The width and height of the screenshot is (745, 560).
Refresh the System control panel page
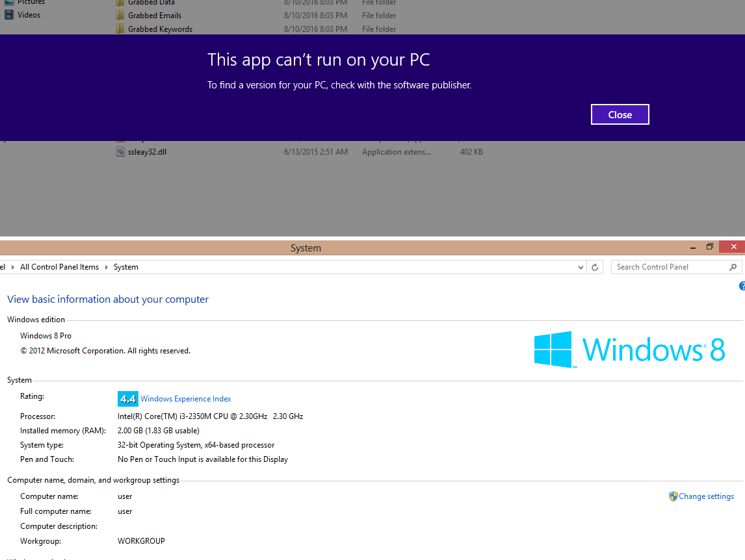(x=595, y=268)
